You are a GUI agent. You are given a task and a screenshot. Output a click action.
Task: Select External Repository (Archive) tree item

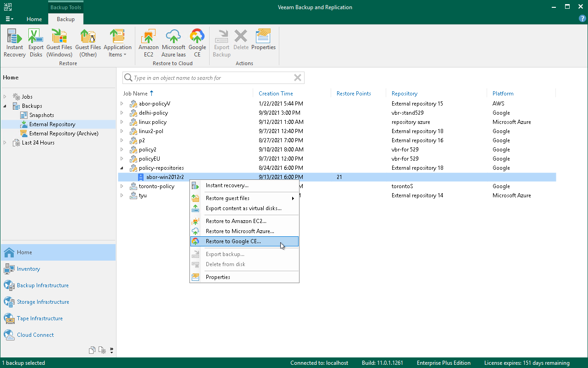pos(63,134)
